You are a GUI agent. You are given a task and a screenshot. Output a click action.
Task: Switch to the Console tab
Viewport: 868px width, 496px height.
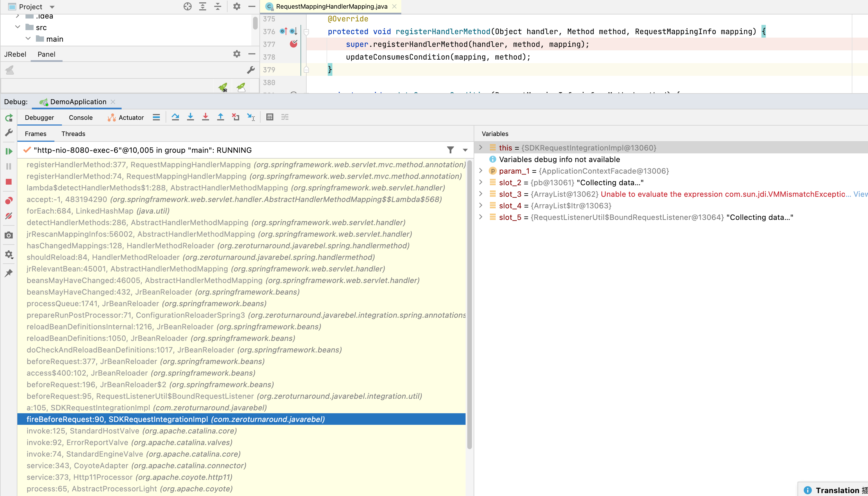tap(80, 117)
